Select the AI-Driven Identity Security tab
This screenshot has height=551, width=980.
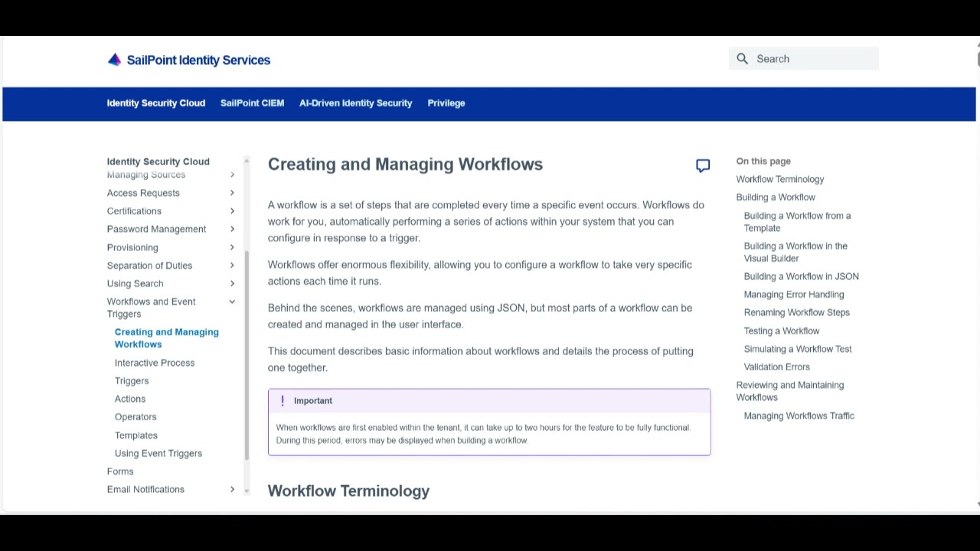click(x=355, y=103)
